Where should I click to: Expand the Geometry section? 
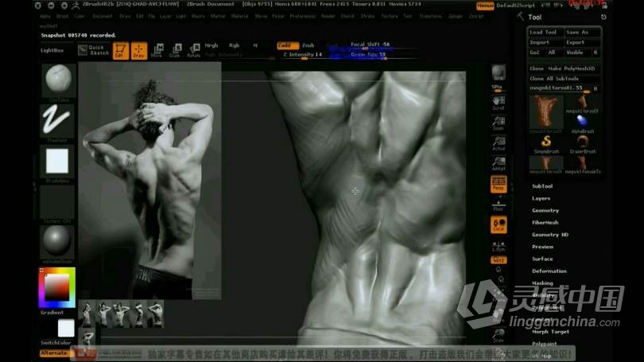click(545, 210)
